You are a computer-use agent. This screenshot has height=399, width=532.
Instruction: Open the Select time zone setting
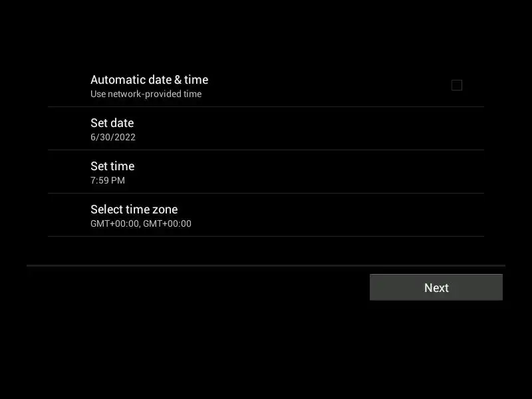tap(266, 215)
